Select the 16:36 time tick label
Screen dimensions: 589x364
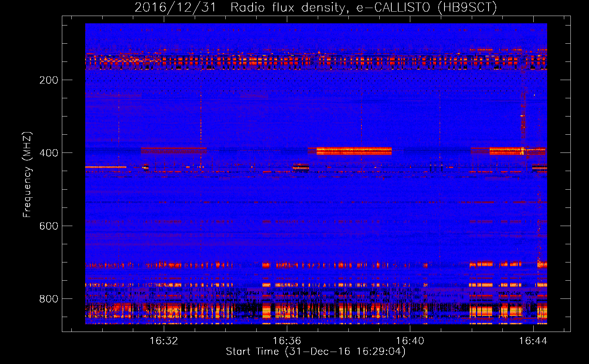(x=287, y=341)
